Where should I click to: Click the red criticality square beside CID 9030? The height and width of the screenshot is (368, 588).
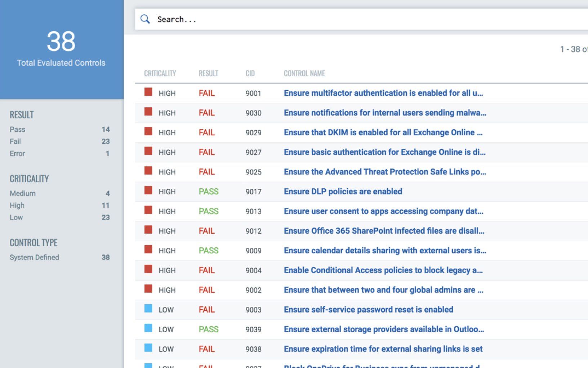148,112
